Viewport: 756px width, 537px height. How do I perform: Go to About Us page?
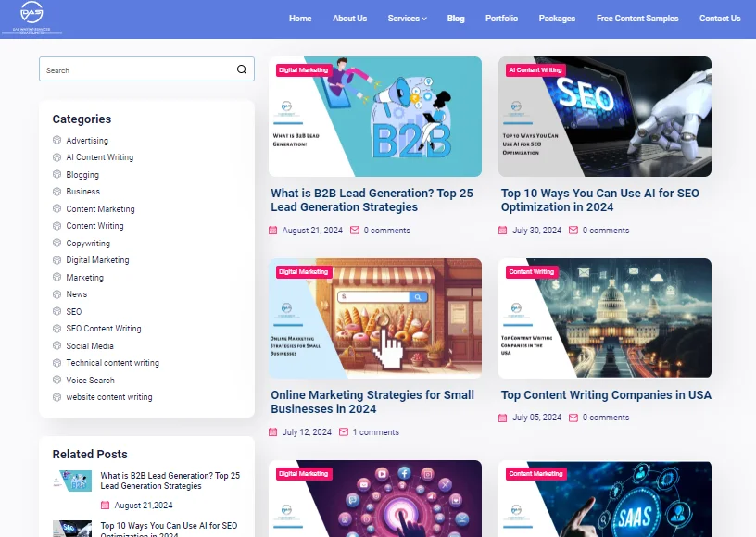tap(349, 19)
